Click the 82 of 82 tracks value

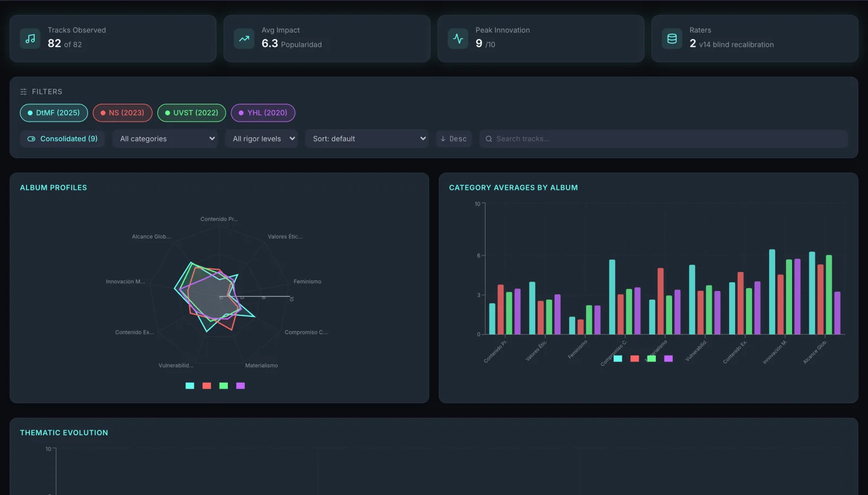pos(65,44)
